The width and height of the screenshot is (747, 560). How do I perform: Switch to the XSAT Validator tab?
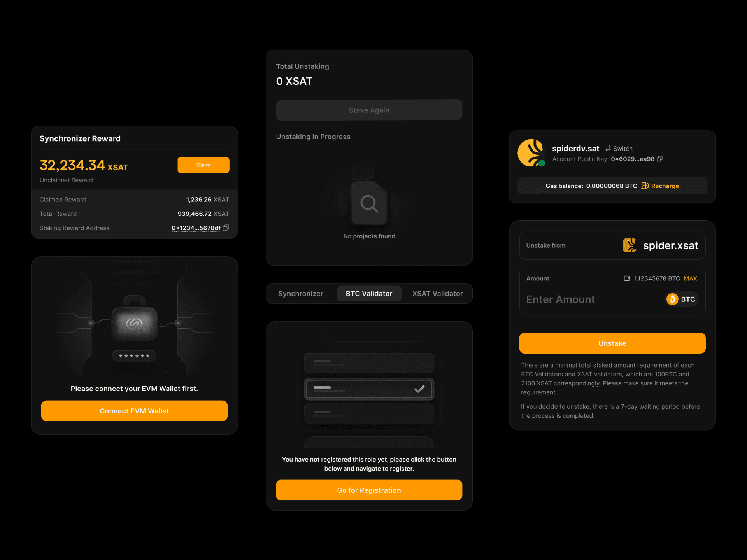click(x=437, y=294)
